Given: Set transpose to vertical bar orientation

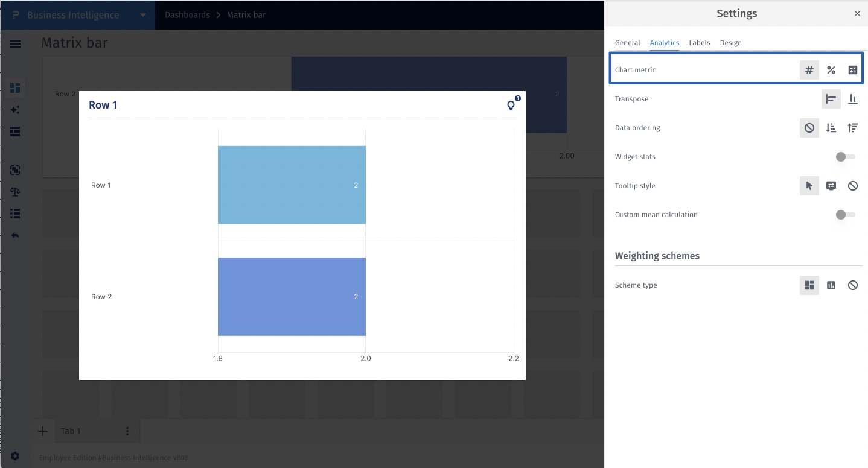Looking at the screenshot, I should [x=853, y=99].
